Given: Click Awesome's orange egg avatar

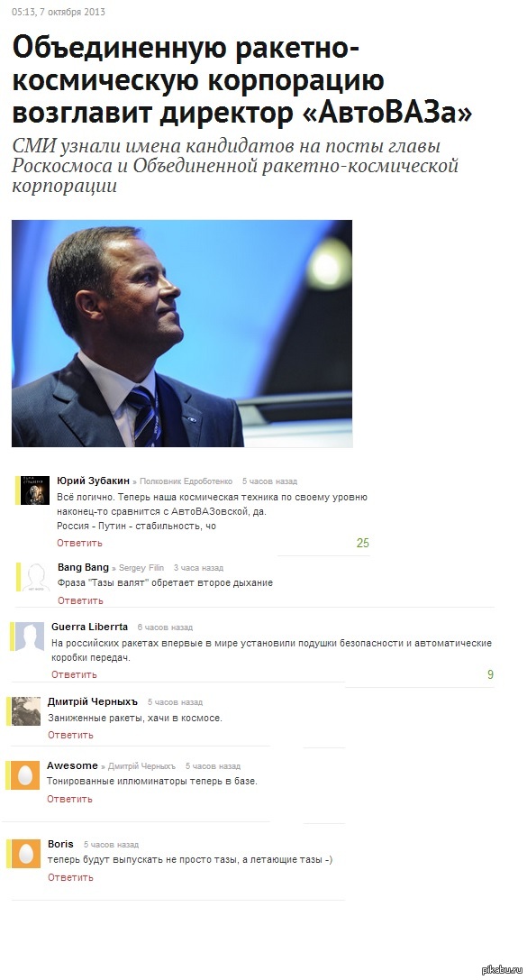Looking at the screenshot, I should coord(25,775).
